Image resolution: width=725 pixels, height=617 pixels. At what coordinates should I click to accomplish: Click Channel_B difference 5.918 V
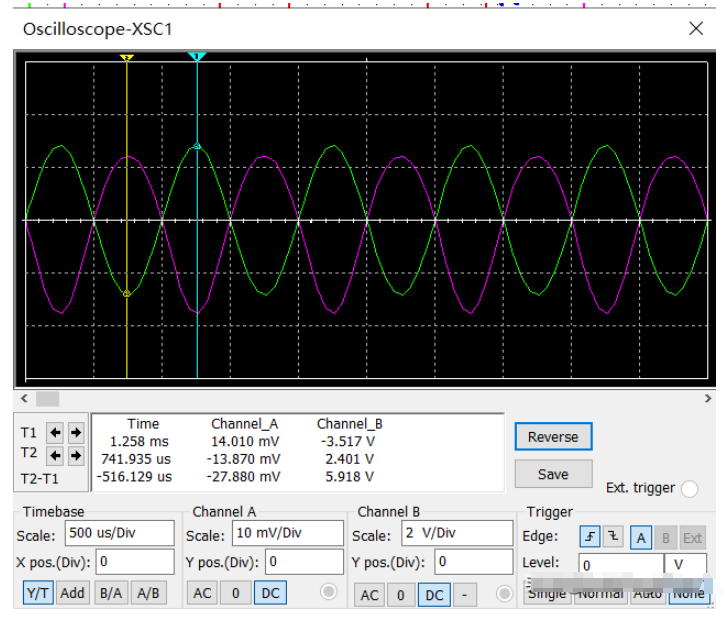(x=350, y=477)
